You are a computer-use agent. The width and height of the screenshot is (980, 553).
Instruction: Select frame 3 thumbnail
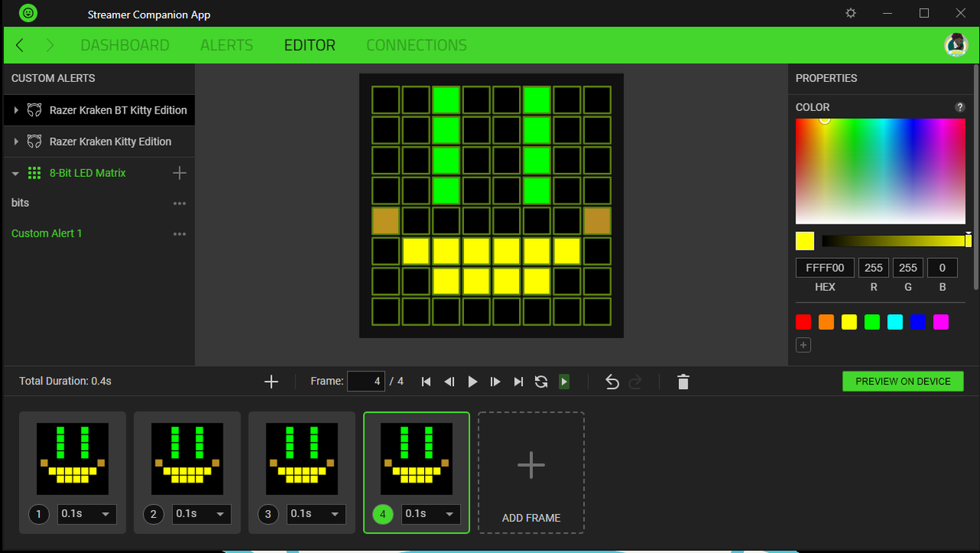pyautogui.click(x=302, y=459)
